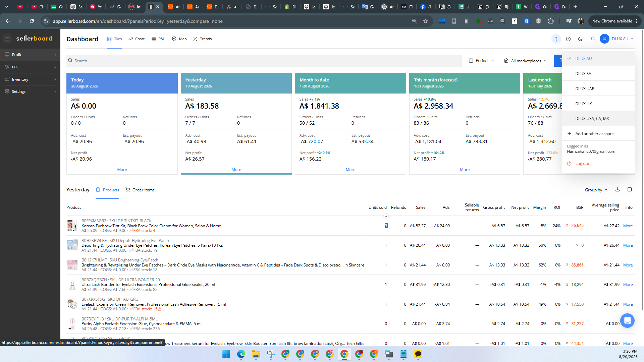The height and width of the screenshot is (362, 644).
Task: Switch to the Chart view tab
Action: (136, 39)
